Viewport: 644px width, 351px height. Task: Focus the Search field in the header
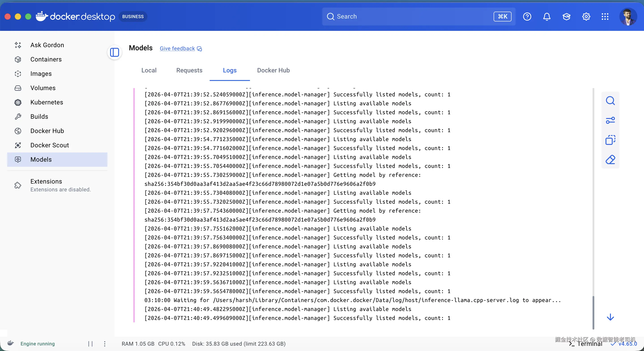[x=418, y=17]
